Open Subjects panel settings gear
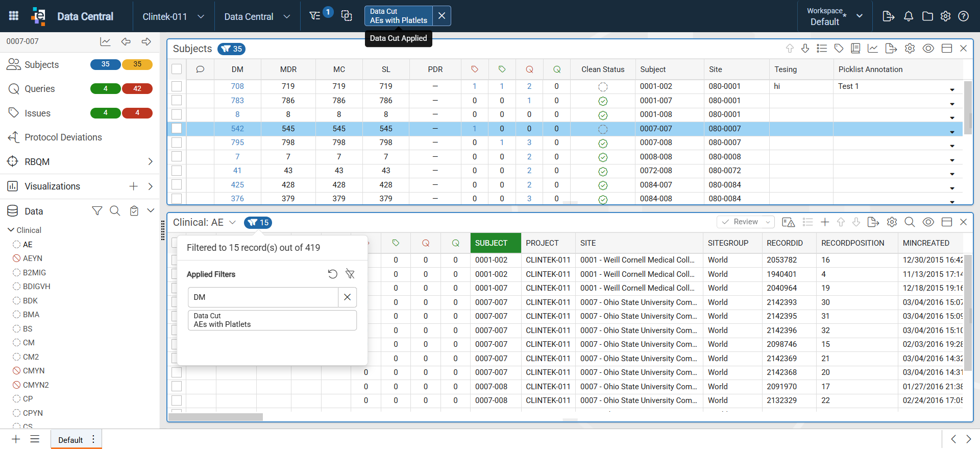The height and width of the screenshot is (449, 980). pos(910,49)
